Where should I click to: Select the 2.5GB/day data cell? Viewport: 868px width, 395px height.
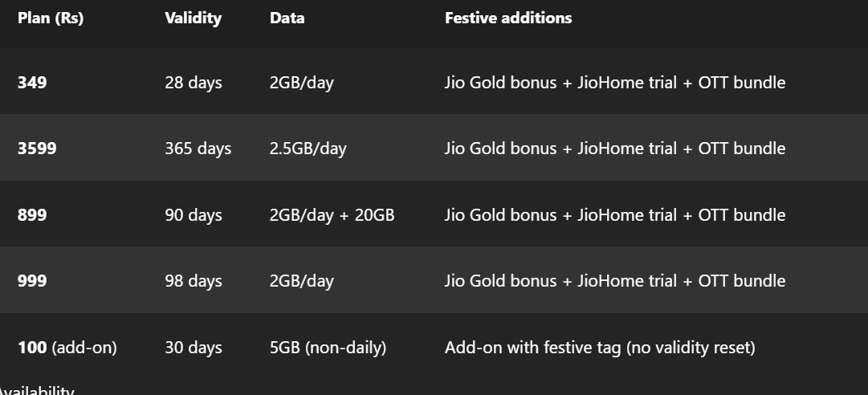[308, 149]
